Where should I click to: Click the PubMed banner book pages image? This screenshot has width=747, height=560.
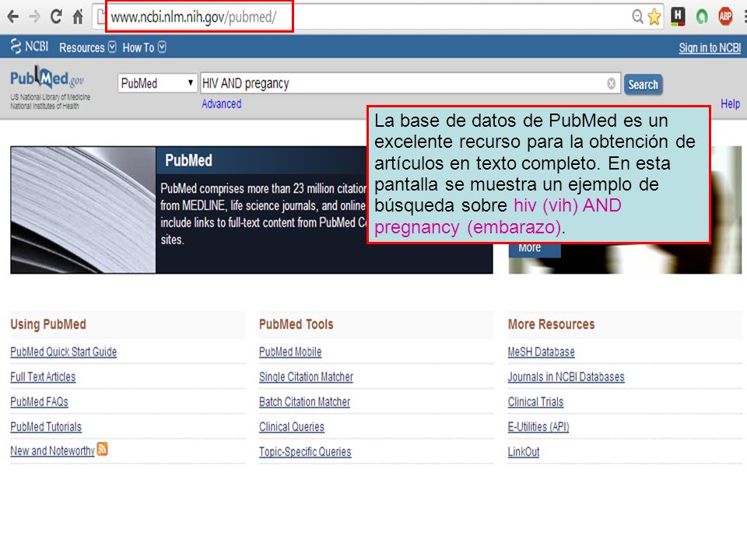tap(83, 210)
